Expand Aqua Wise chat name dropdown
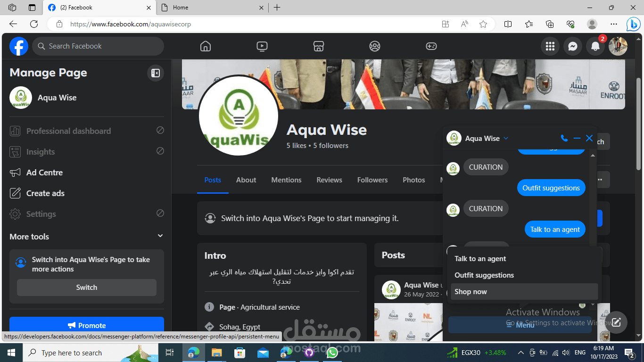This screenshot has height=362, width=644. coord(506,138)
